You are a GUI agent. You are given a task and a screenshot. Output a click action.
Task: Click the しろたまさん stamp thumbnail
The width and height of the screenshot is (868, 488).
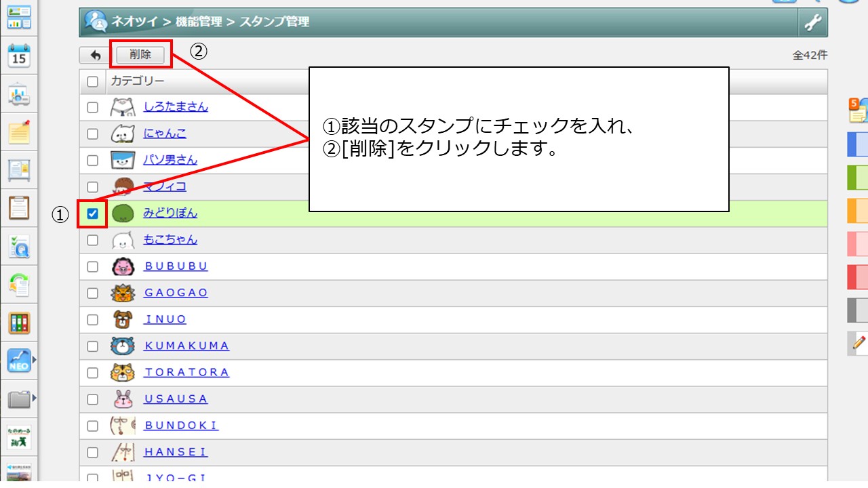point(122,107)
